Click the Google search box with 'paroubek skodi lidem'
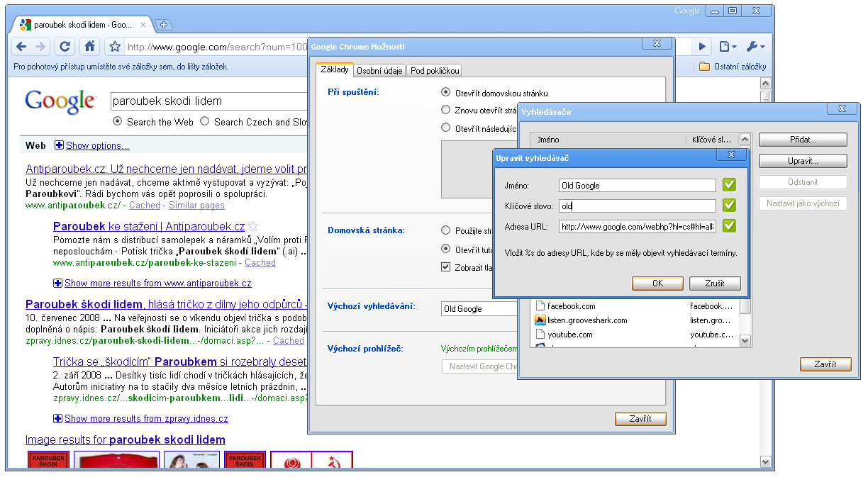Screen dimensions: 868x477 [x=209, y=101]
